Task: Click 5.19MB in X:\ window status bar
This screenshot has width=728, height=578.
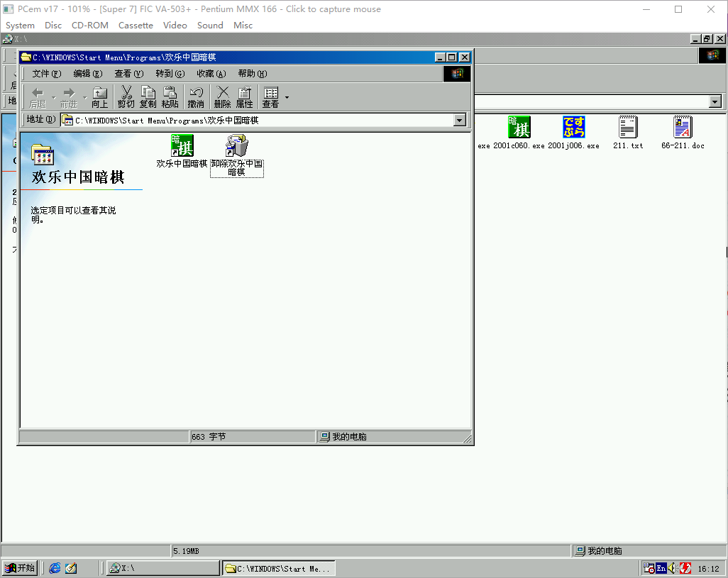Action: point(186,551)
